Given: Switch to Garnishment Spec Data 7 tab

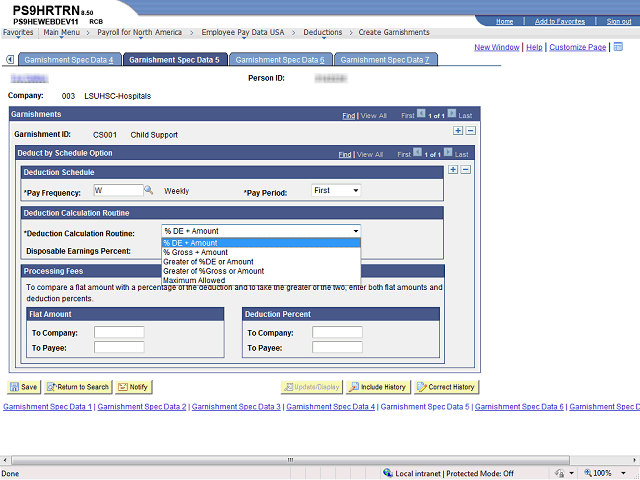Looking at the screenshot, I should [x=384, y=60].
